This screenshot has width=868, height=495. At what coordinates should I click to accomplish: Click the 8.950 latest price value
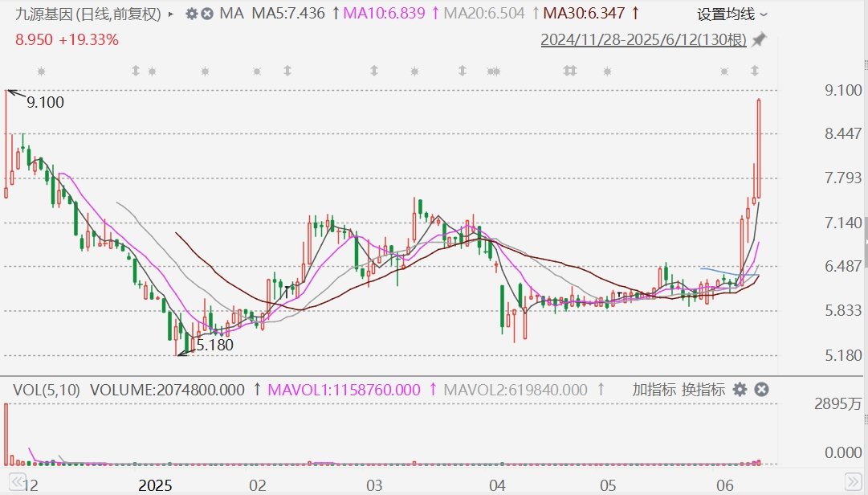[35, 40]
